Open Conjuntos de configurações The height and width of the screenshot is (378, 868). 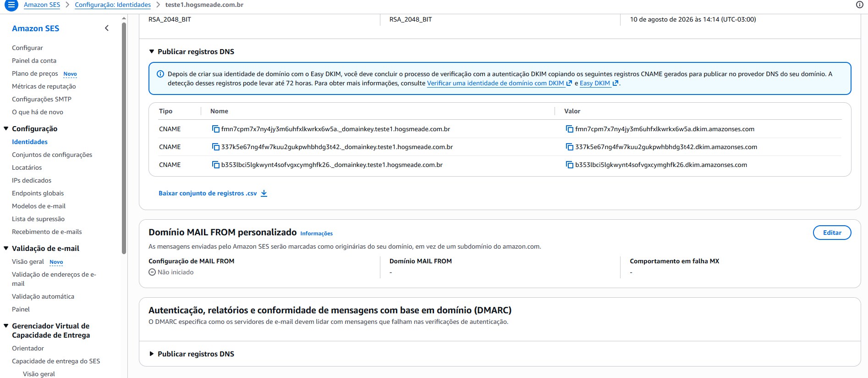click(x=52, y=155)
